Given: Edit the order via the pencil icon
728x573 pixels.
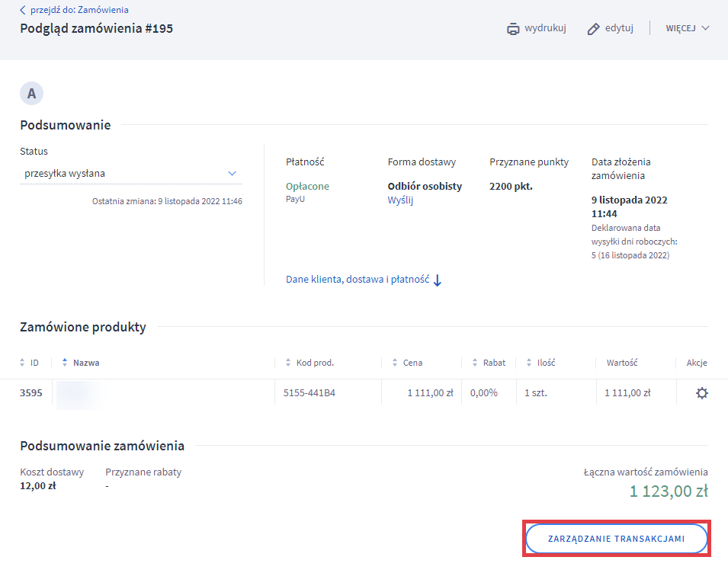Looking at the screenshot, I should click(593, 27).
